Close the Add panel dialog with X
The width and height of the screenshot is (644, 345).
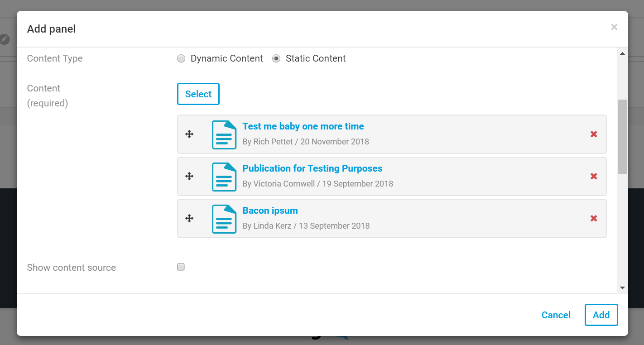(614, 27)
